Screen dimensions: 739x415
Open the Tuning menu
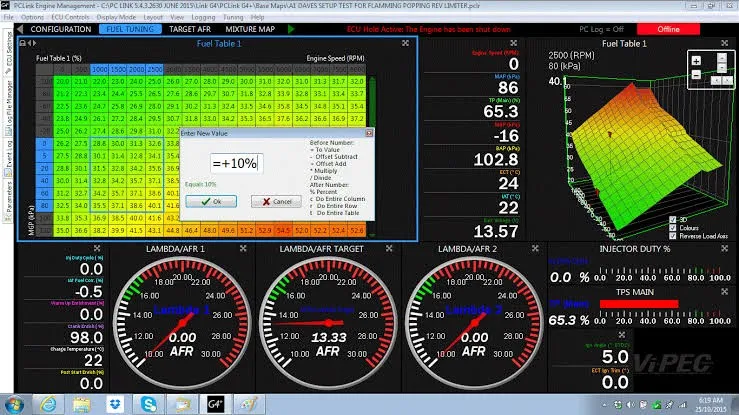(233, 17)
